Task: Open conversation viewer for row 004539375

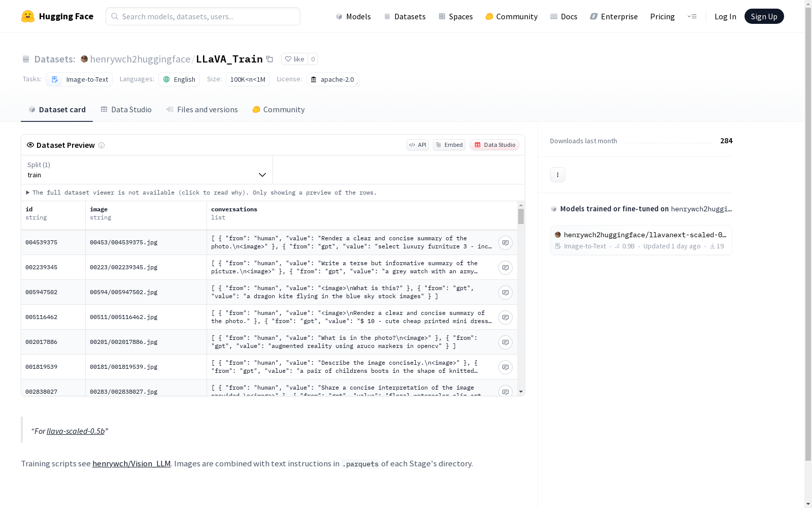Action: click(505, 243)
